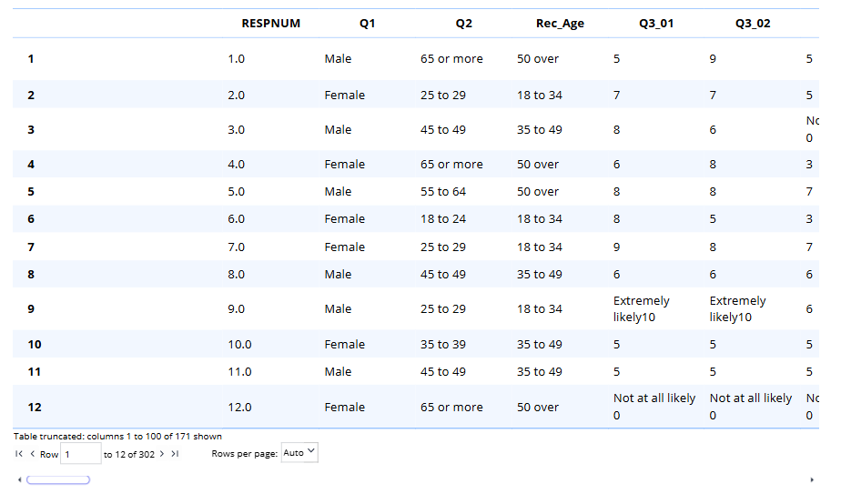Image resolution: width=841 pixels, height=504 pixels.
Task: Jump to last page of rows
Action: [175, 453]
